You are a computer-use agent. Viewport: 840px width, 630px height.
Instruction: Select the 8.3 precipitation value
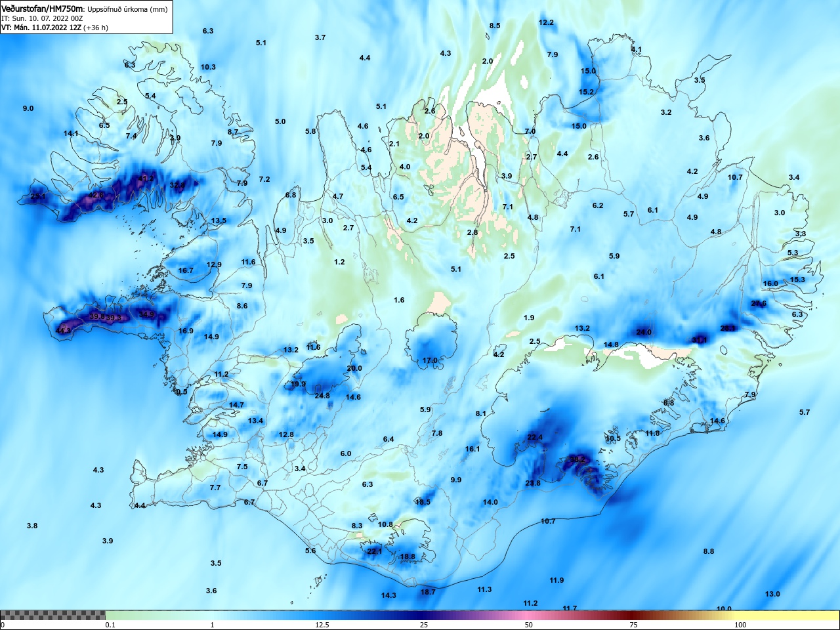pos(357,526)
